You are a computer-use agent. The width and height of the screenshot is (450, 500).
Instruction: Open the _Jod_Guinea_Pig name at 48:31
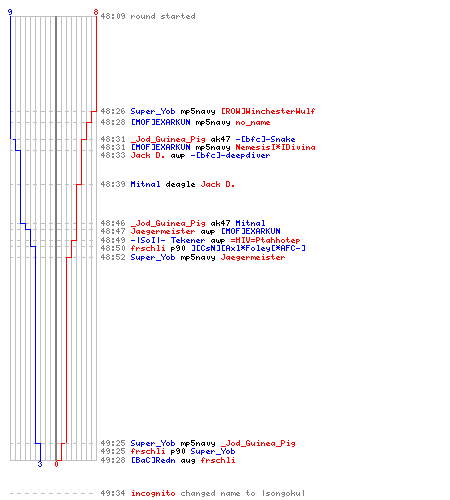(168, 139)
